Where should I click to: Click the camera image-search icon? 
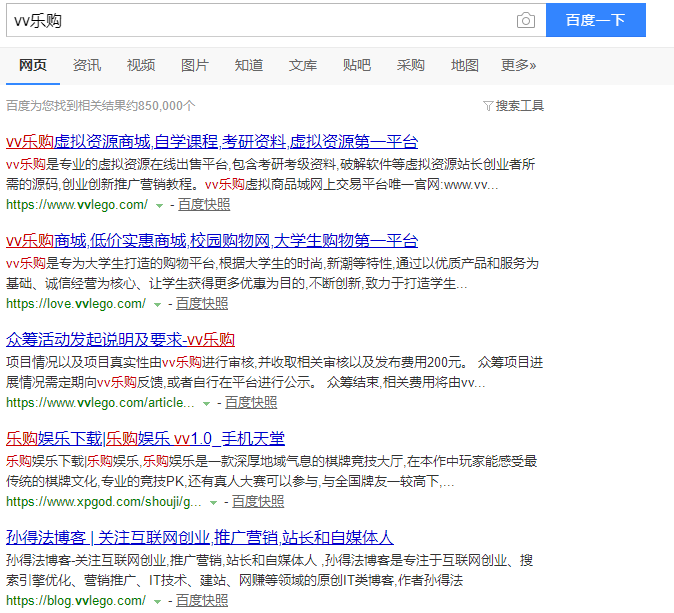(526, 20)
